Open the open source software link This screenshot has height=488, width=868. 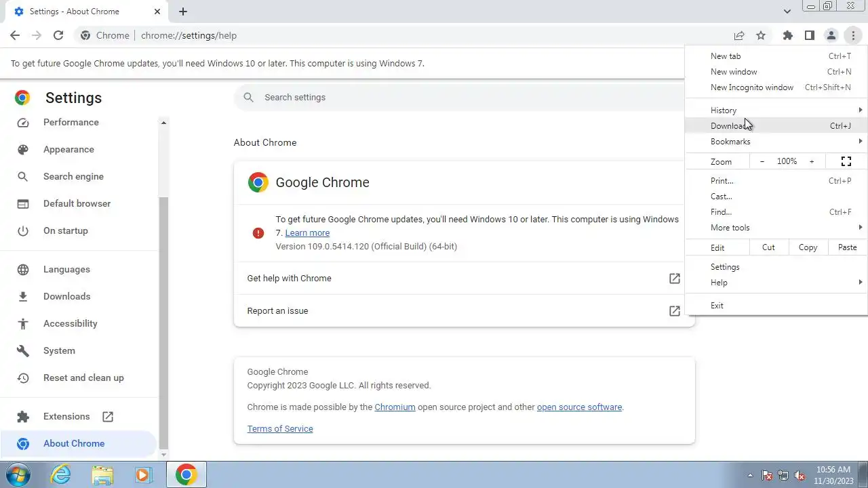pyautogui.click(x=579, y=407)
